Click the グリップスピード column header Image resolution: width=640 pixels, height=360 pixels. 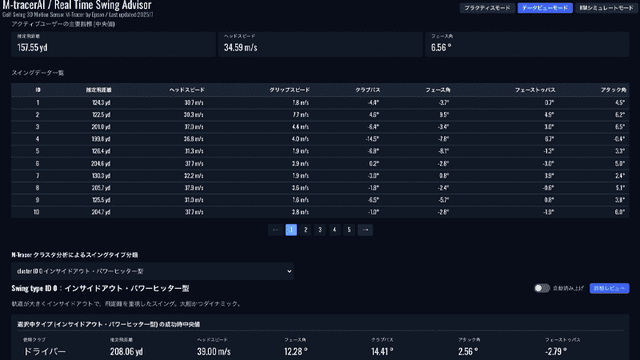(x=289, y=90)
